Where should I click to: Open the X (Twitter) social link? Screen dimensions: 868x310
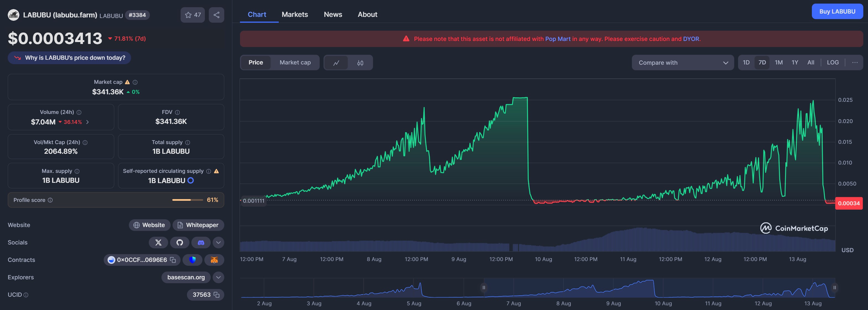158,242
